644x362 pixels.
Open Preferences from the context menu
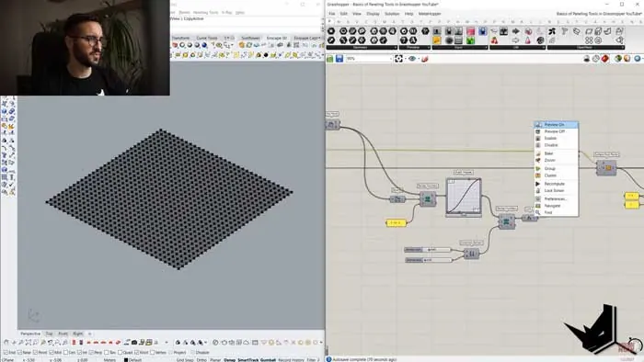tap(556, 198)
